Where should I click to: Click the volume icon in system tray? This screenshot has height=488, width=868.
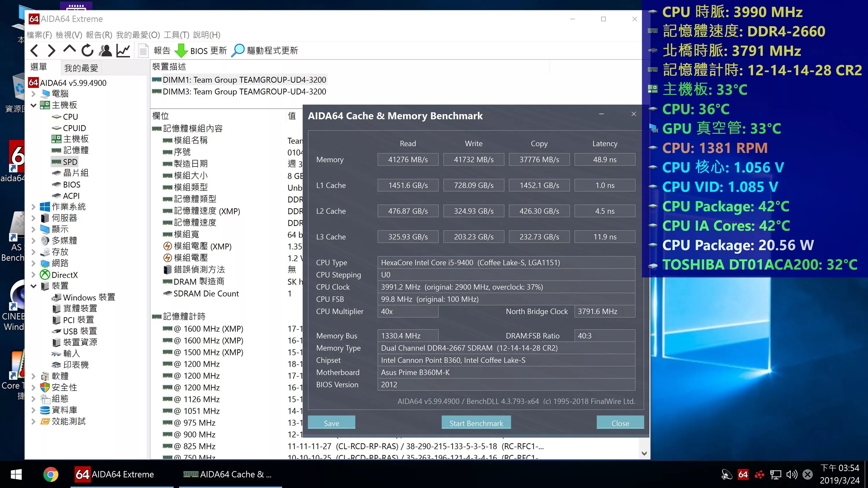(x=792, y=474)
